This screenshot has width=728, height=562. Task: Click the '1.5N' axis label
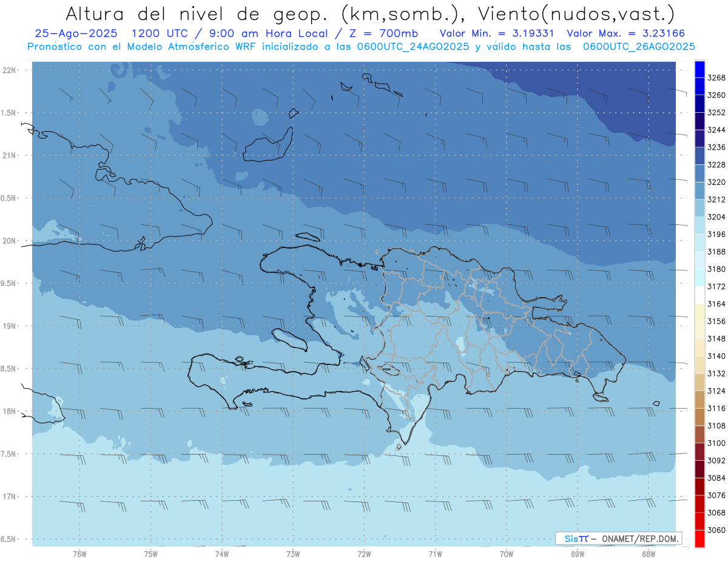[8, 113]
